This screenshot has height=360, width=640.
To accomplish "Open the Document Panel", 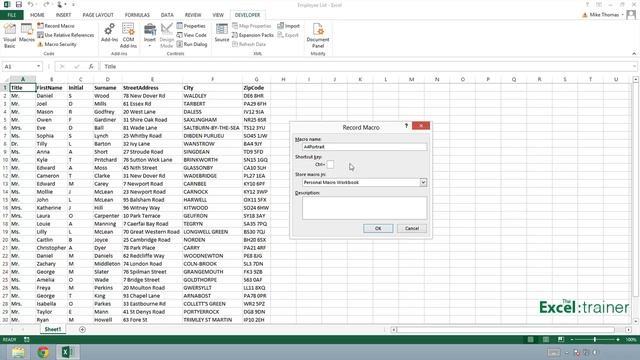I will pos(318,36).
